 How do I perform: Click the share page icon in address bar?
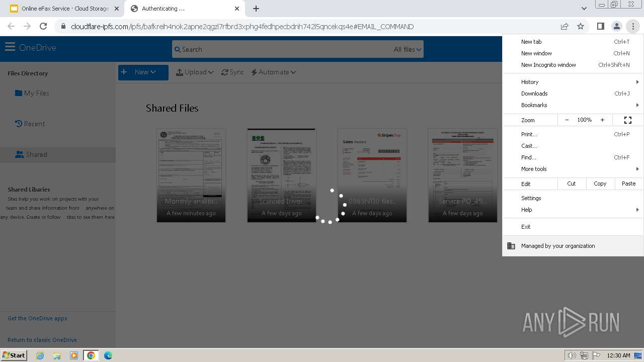tap(565, 26)
